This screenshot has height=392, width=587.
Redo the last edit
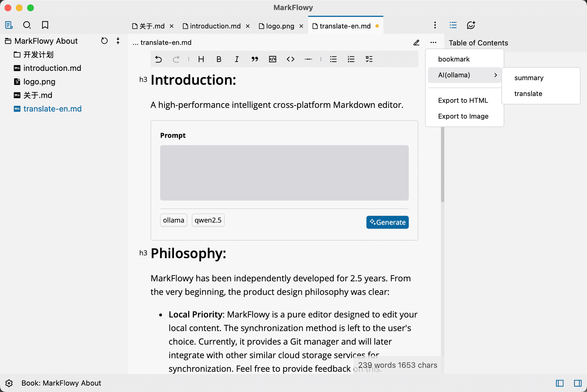[x=176, y=59]
